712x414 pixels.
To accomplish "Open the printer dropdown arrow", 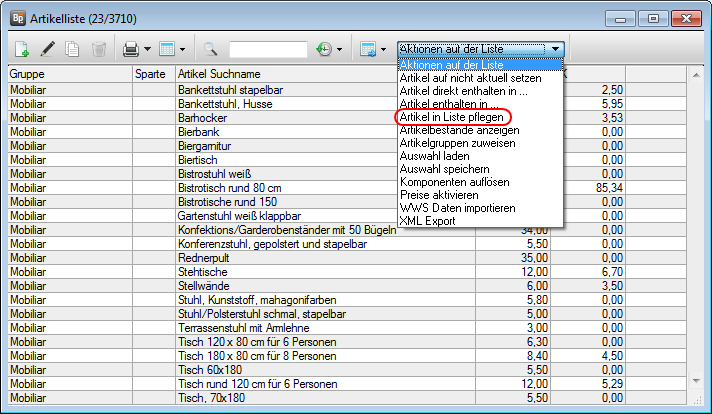I will tap(147, 48).
